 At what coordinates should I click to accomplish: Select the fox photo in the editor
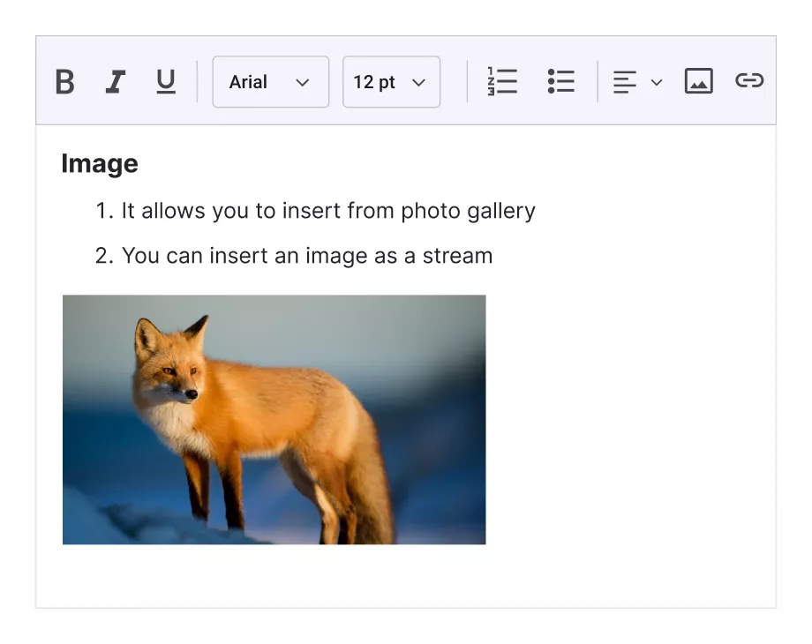pyautogui.click(x=274, y=419)
